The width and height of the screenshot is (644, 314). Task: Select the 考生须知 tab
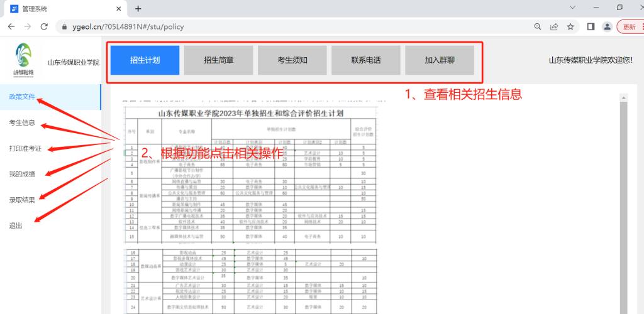[x=292, y=61]
